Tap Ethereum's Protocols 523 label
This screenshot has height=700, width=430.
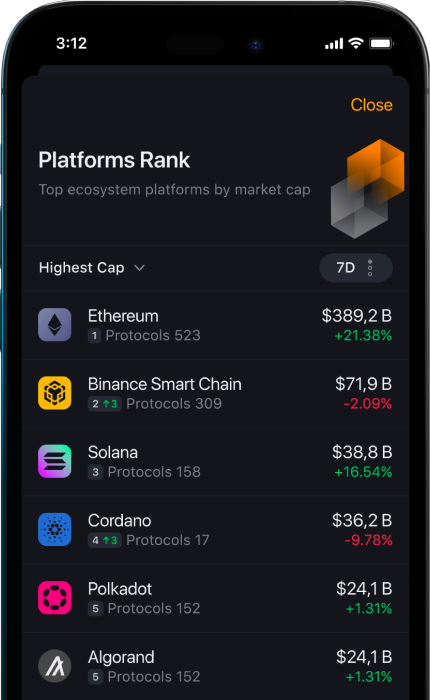153,335
